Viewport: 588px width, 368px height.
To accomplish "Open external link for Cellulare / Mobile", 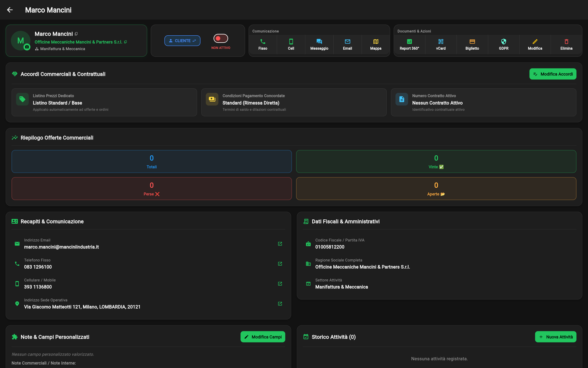I will pos(280,284).
